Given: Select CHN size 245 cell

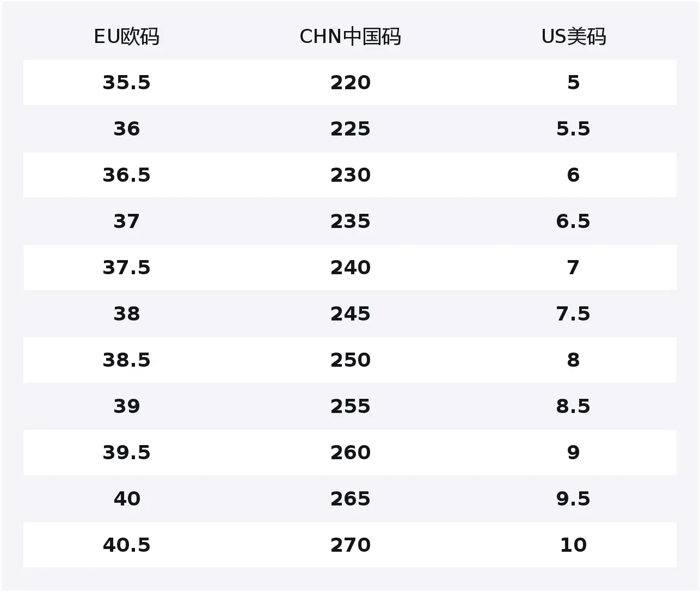Looking at the screenshot, I should [350, 314].
